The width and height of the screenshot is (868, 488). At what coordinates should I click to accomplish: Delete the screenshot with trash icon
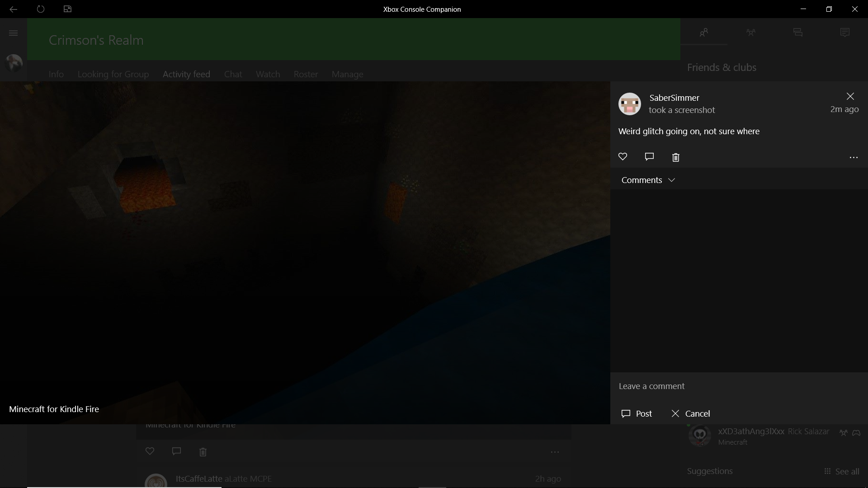[x=675, y=157]
